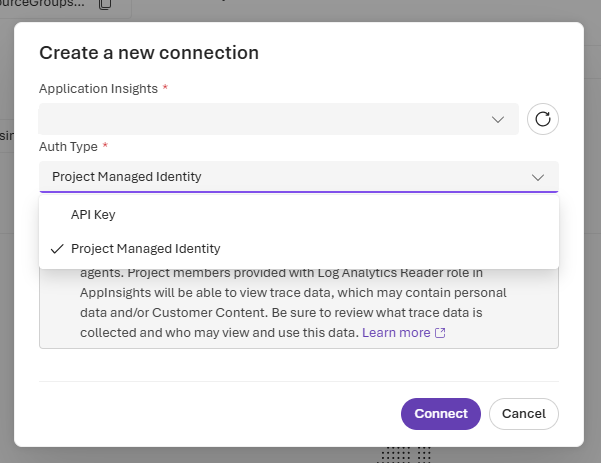Cancel the new connection dialog
Image resolution: width=601 pixels, height=463 pixels.
pyautogui.click(x=524, y=414)
